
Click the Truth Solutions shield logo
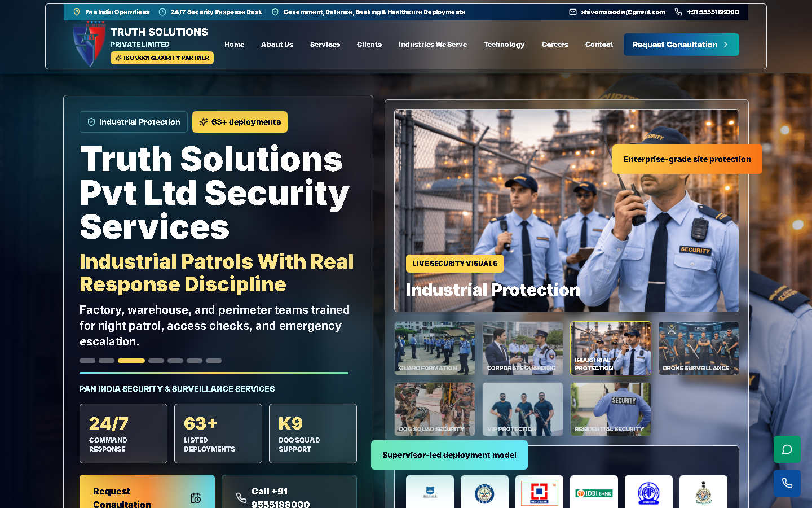tap(89, 44)
